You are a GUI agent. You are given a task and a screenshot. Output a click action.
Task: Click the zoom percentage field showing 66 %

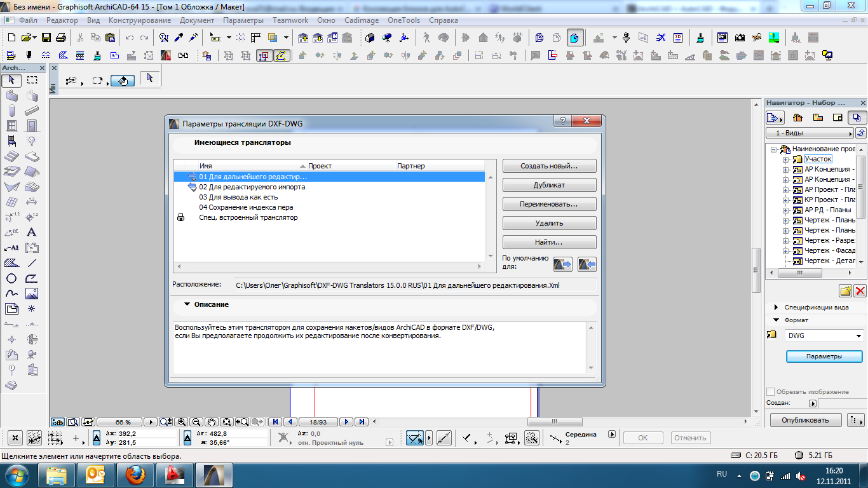pyautogui.click(x=123, y=422)
